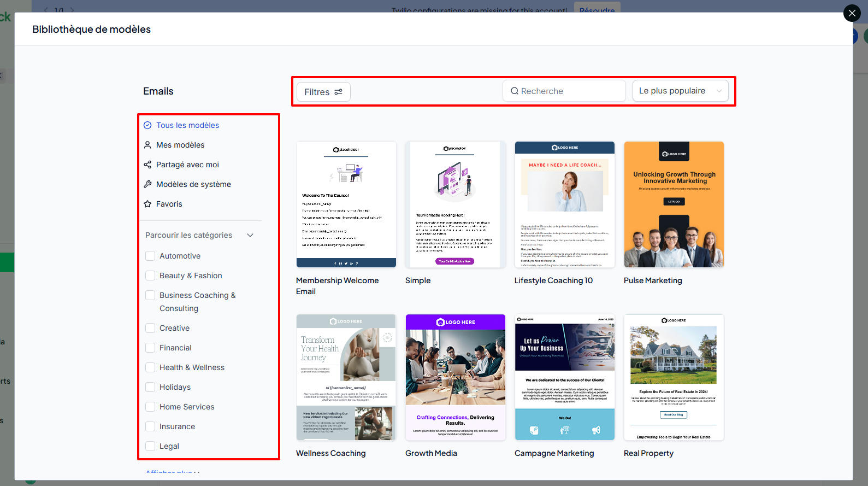
Task: Check the Home Services checkbox
Action: [x=150, y=407]
